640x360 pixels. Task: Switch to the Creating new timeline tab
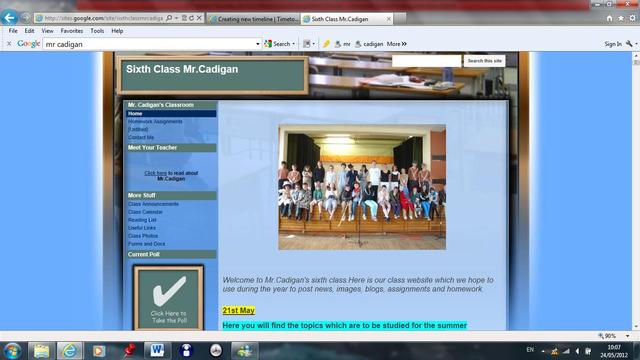pyautogui.click(x=253, y=19)
